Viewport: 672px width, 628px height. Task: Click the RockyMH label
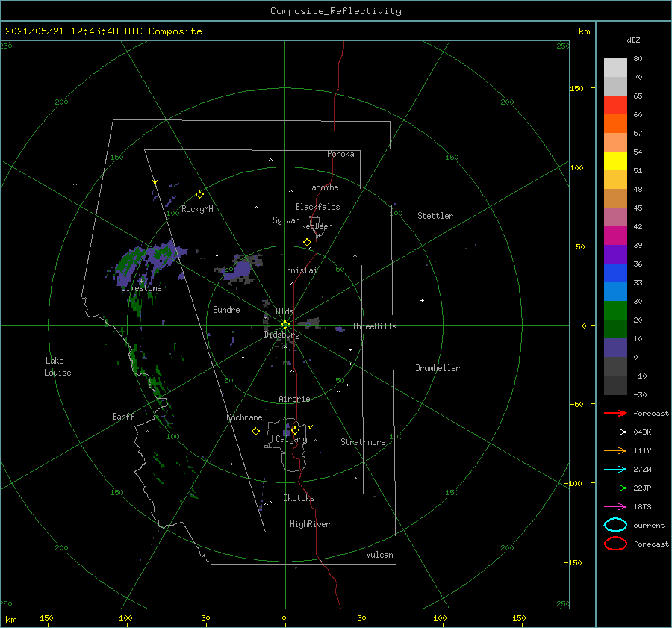click(197, 209)
